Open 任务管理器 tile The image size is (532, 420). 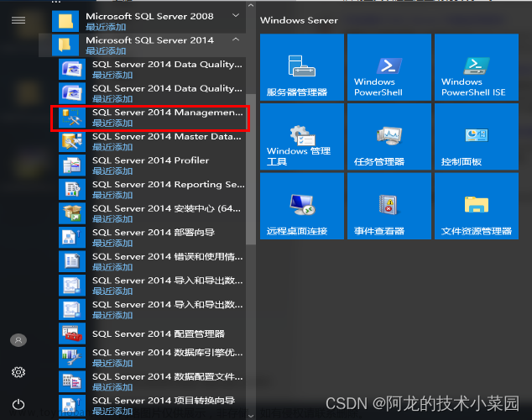[389, 136]
